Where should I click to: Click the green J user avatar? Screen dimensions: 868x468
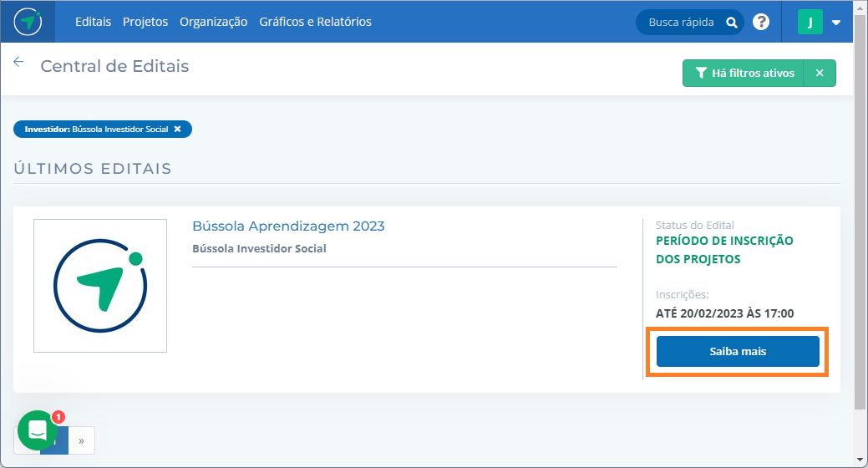(810, 23)
